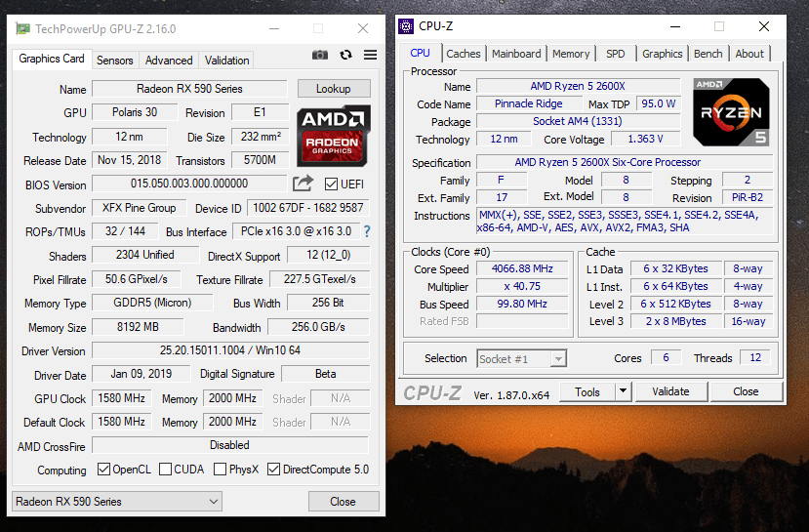
Task: Click the BIOS Version field
Action: (x=189, y=184)
